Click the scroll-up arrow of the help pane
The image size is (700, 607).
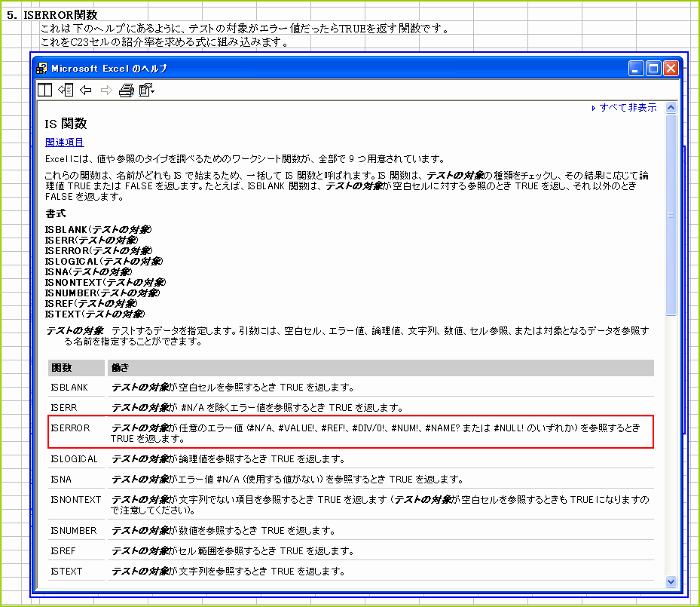click(x=671, y=108)
